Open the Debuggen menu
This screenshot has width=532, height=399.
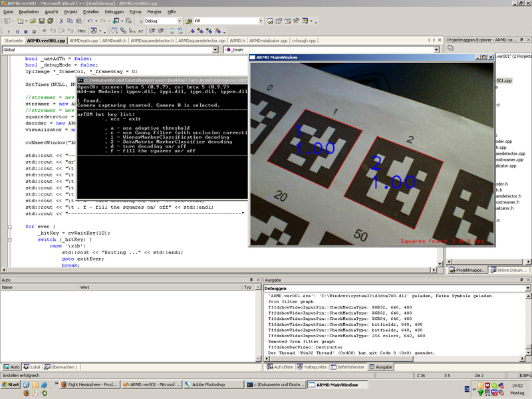click(114, 12)
